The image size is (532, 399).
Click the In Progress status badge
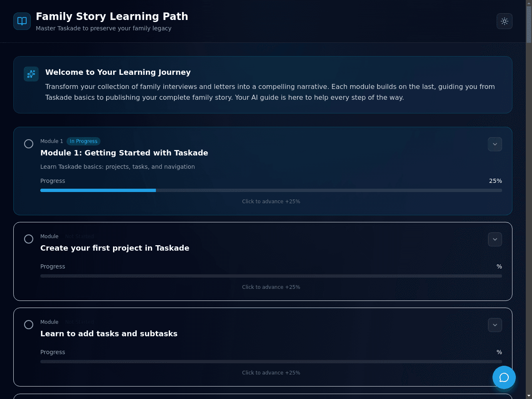click(x=84, y=141)
